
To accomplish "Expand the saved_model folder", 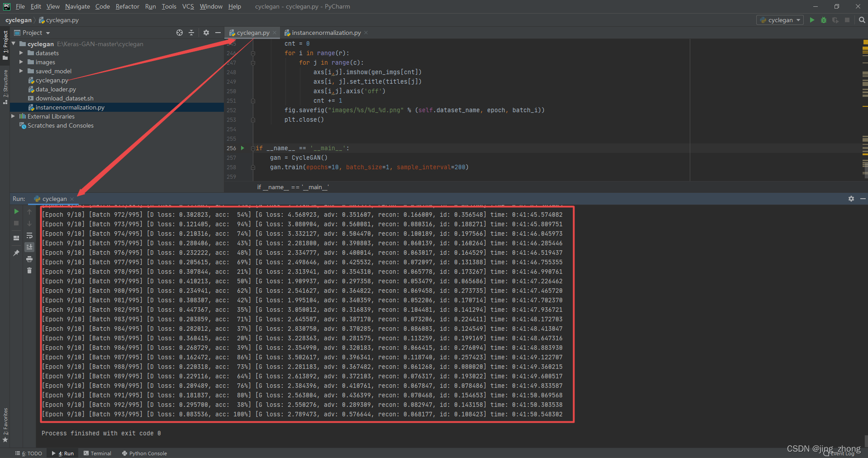I will click(21, 71).
